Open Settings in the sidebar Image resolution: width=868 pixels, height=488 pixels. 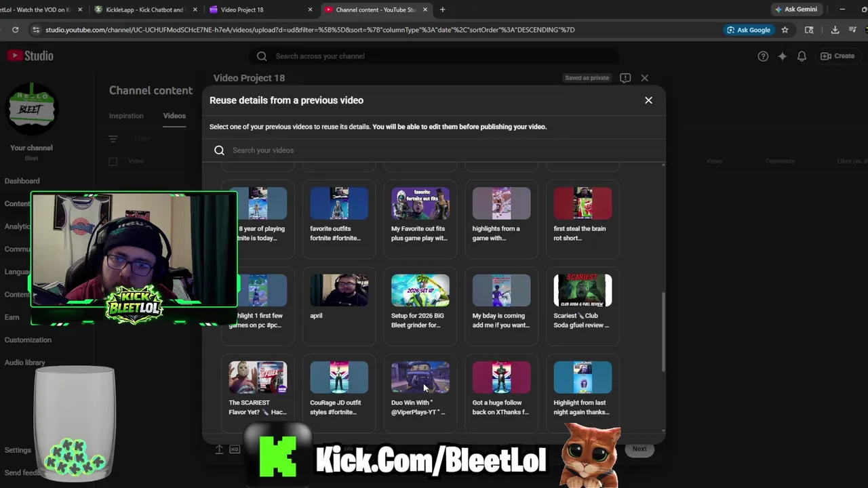click(18, 450)
